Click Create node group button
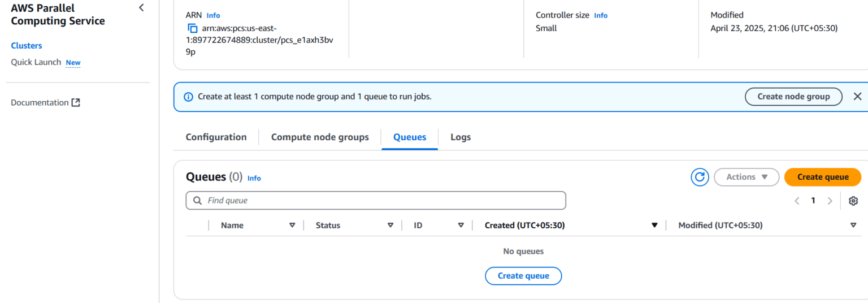 pyautogui.click(x=793, y=97)
